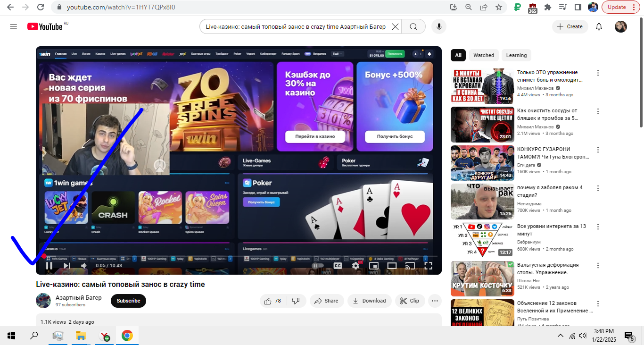This screenshot has height=345, width=644.
Task: Open the internet levels video thumbnail
Action: tap(482, 240)
